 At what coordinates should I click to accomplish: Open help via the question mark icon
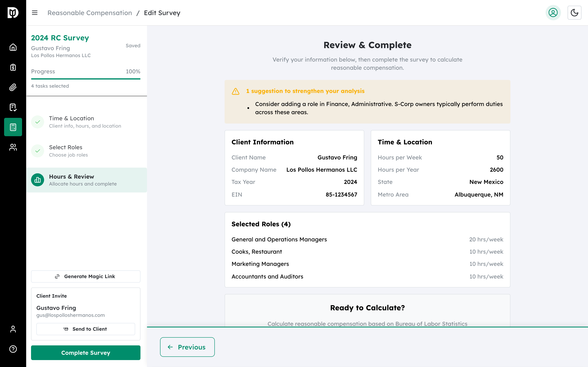click(x=13, y=349)
